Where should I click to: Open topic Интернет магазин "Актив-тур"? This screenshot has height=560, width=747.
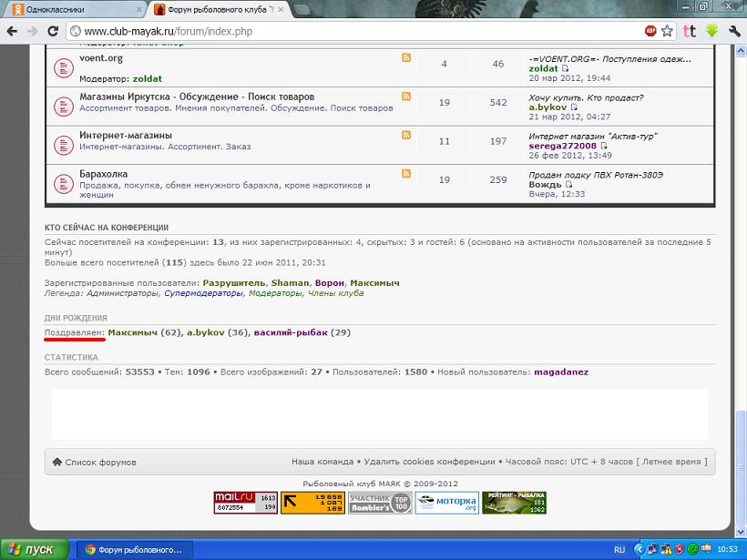pos(593,137)
